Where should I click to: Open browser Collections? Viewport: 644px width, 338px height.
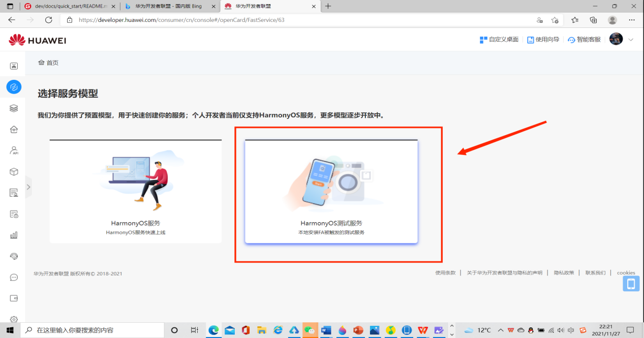click(593, 20)
